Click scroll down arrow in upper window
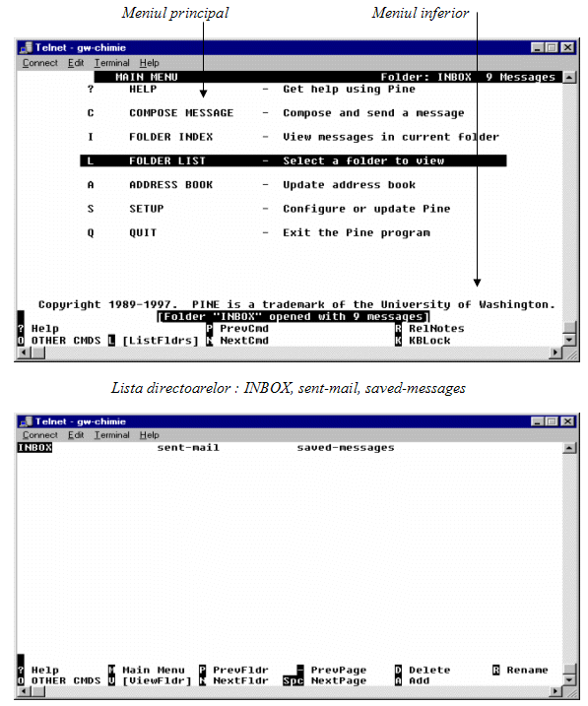Image resolution: width=588 pixels, height=706 pixels. pyautogui.click(x=569, y=340)
